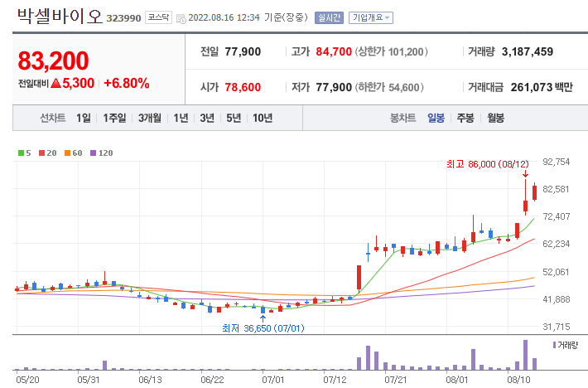Click the purple 거래량 volume legend swatch
This screenshot has width=588, height=388.
[554, 345]
